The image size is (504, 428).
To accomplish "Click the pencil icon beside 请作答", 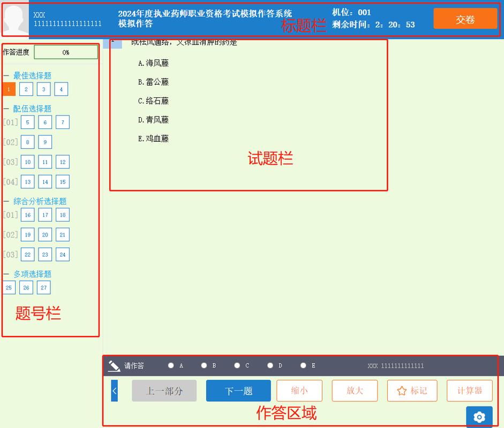I will [x=114, y=366].
